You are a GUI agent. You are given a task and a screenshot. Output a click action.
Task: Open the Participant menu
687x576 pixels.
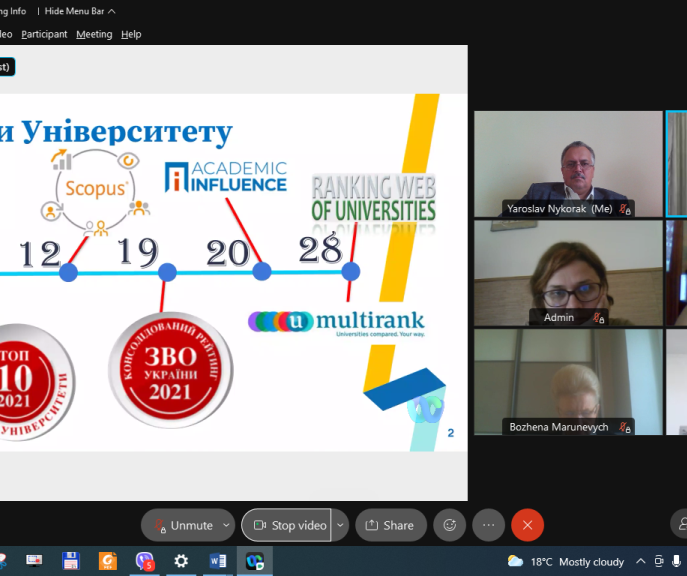(x=44, y=34)
